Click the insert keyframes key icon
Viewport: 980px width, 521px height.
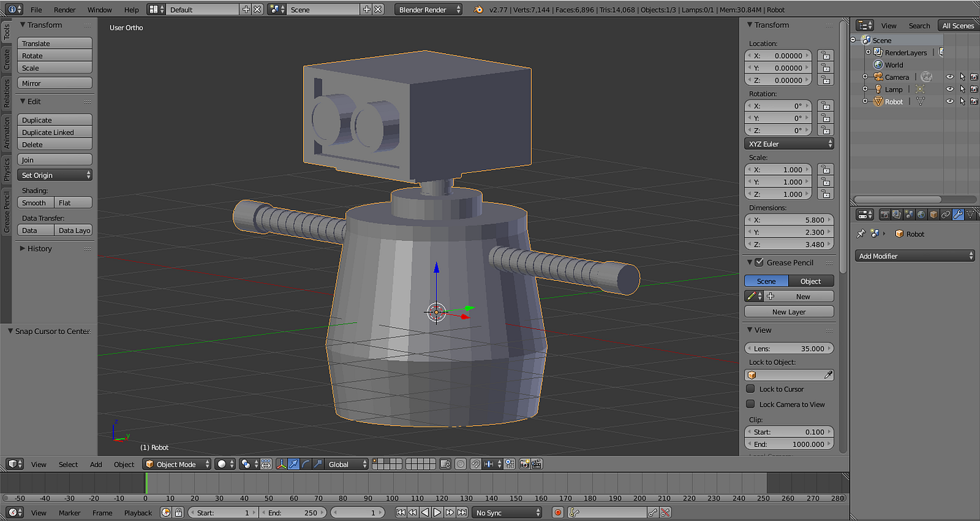point(653,513)
